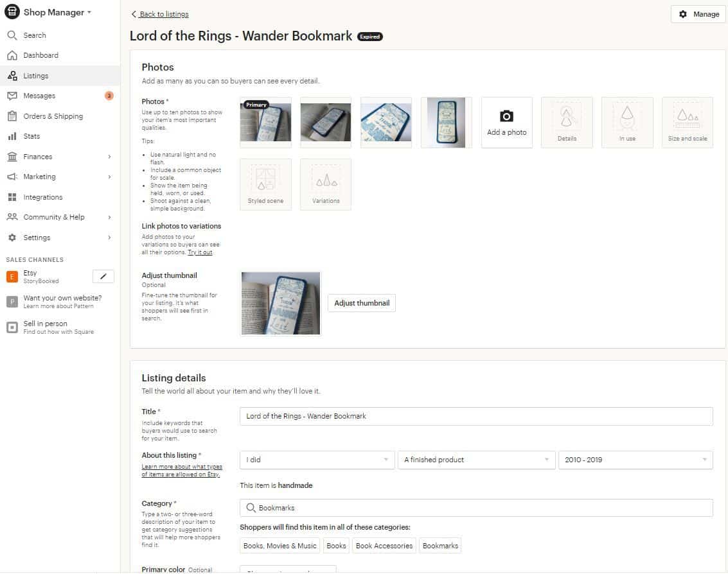This screenshot has height=574, width=728.
Task: Select the Primary listing photo thumbnail
Action: [265, 122]
